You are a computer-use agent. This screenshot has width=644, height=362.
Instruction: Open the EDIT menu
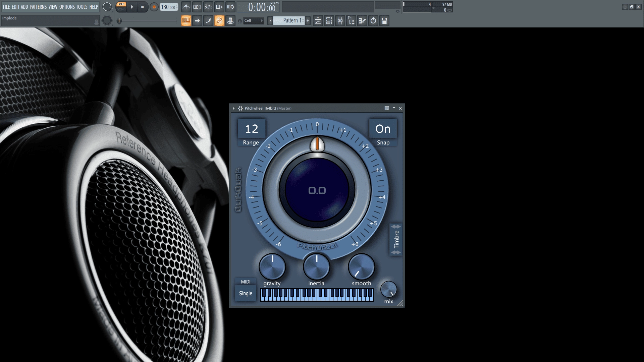coord(15,7)
